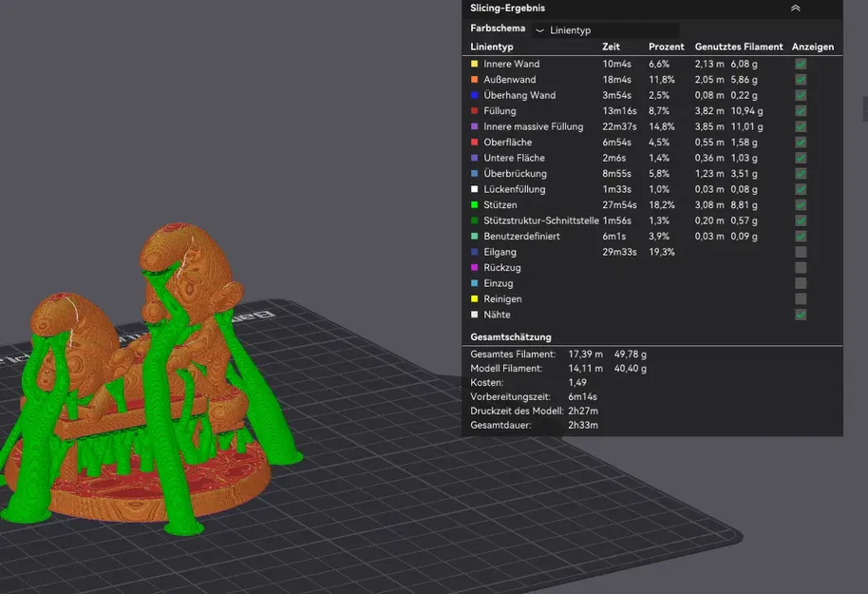Select the Stützen row label
The width and height of the screenshot is (868, 594).
click(500, 205)
